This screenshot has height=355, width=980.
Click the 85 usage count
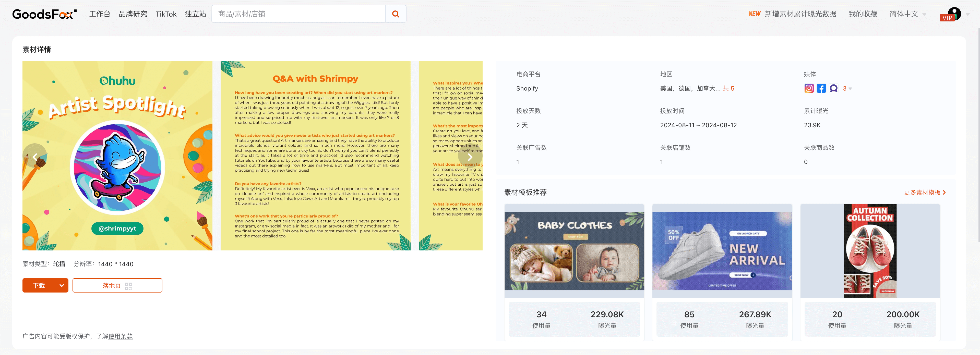coord(689,314)
